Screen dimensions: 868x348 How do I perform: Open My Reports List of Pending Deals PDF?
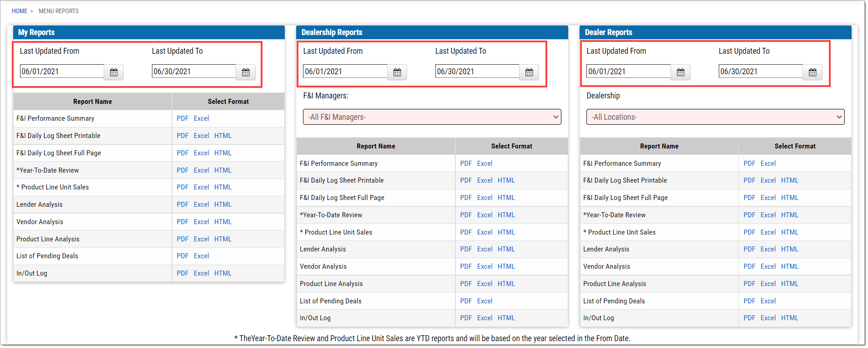coord(182,256)
